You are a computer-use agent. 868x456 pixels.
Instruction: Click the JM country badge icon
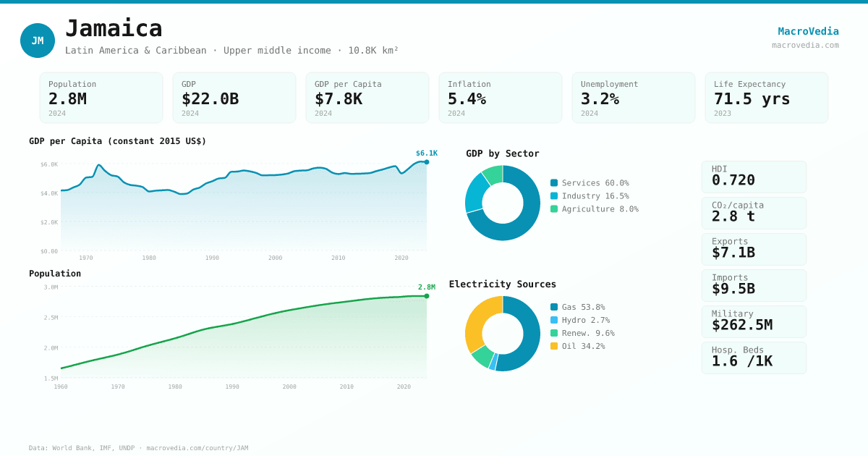(x=38, y=41)
